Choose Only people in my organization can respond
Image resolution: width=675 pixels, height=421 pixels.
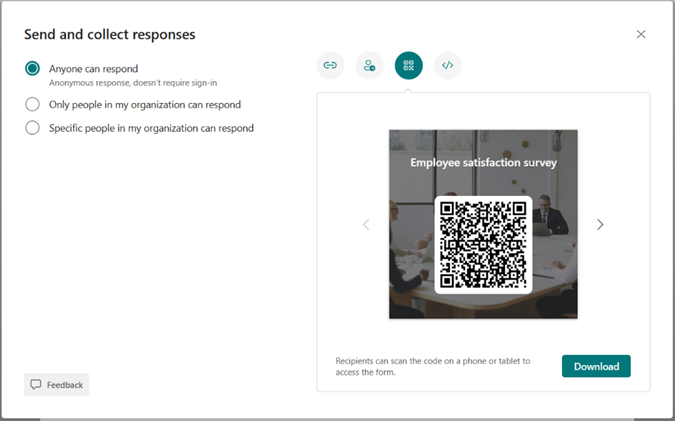pos(32,104)
